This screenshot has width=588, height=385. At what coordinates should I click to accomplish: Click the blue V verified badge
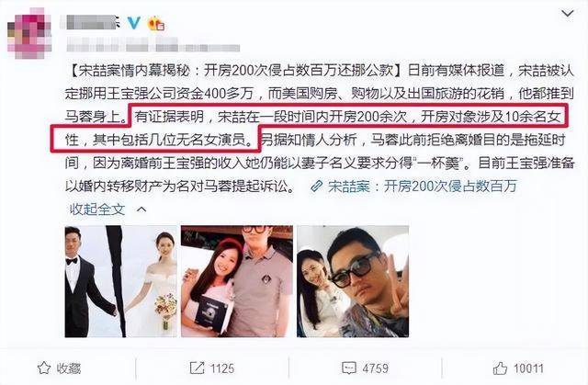tap(134, 23)
